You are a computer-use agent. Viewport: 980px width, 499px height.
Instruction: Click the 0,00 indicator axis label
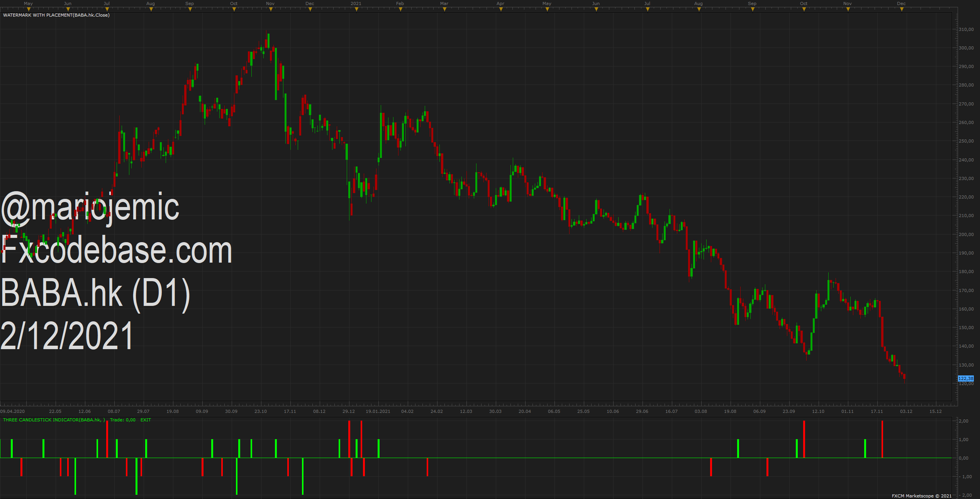point(964,458)
